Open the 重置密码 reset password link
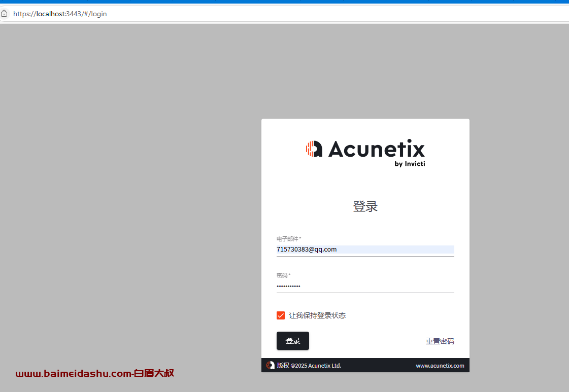Screen dimensions: 569x392 [440, 341]
